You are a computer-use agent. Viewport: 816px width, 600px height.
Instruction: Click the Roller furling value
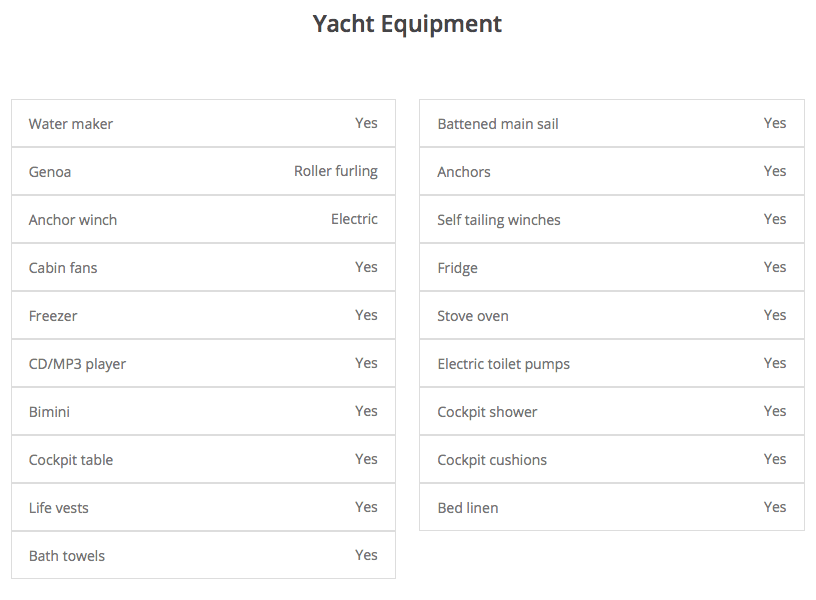pos(336,171)
